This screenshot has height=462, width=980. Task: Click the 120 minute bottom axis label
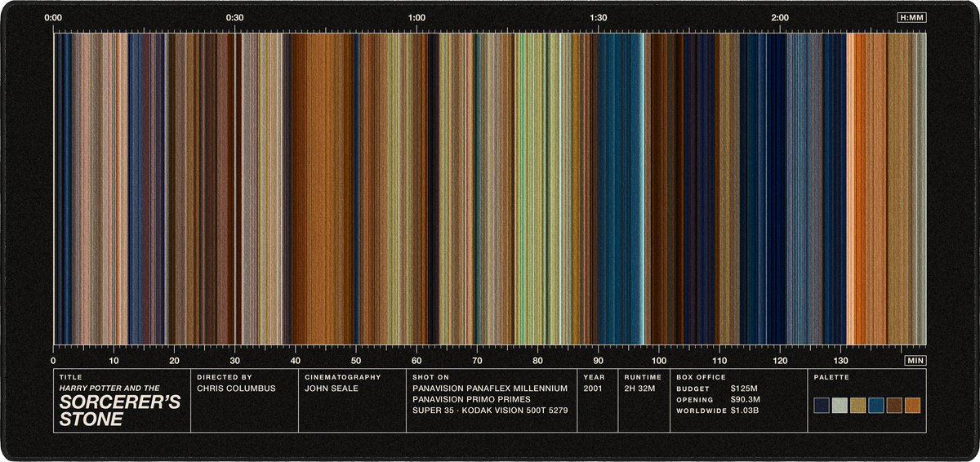click(x=780, y=360)
